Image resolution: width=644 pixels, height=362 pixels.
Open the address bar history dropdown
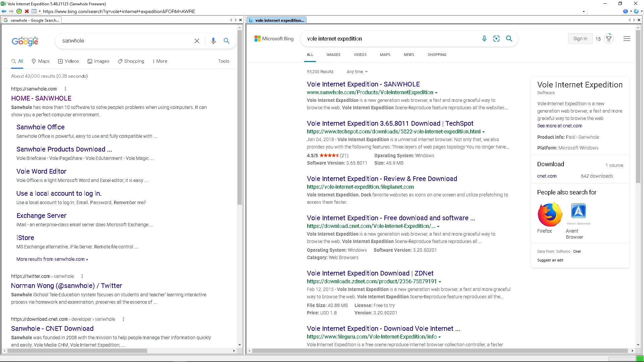(x=584, y=11)
